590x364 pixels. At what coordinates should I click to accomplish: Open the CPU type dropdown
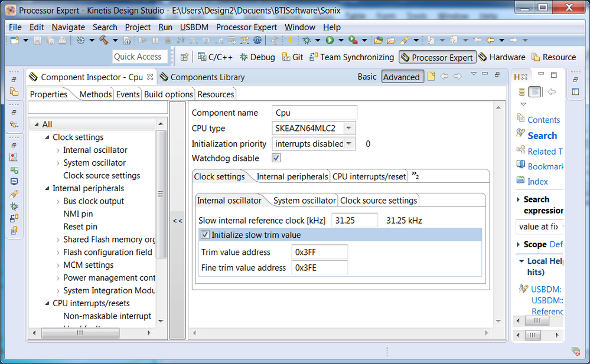[349, 128]
